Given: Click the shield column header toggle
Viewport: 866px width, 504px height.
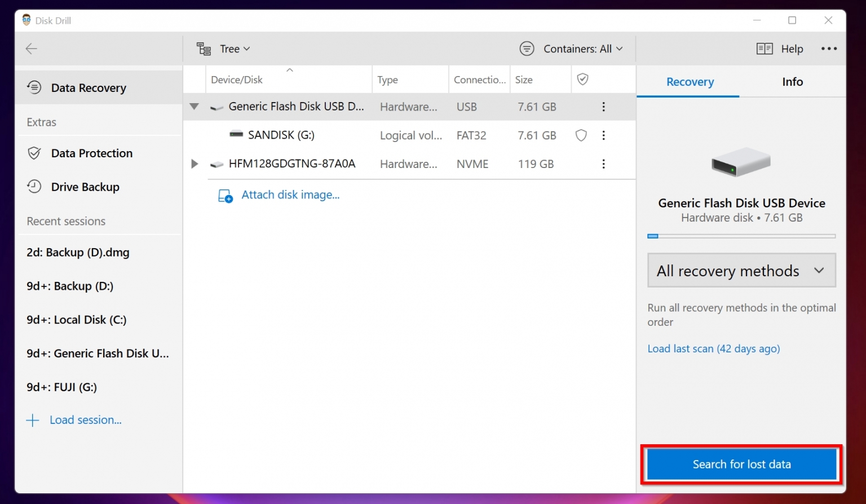Looking at the screenshot, I should pos(583,79).
